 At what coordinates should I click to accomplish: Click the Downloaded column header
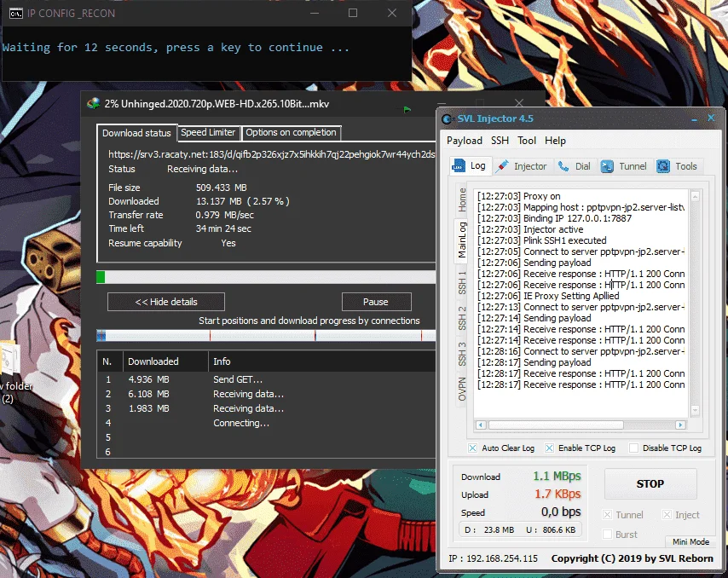pyautogui.click(x=165, y=361)
